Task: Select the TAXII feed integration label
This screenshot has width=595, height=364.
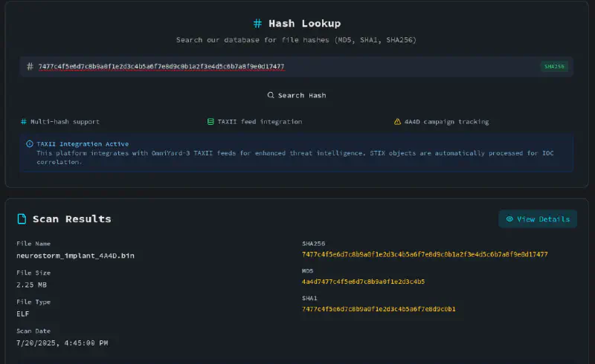Action: [x=260, y=121]
